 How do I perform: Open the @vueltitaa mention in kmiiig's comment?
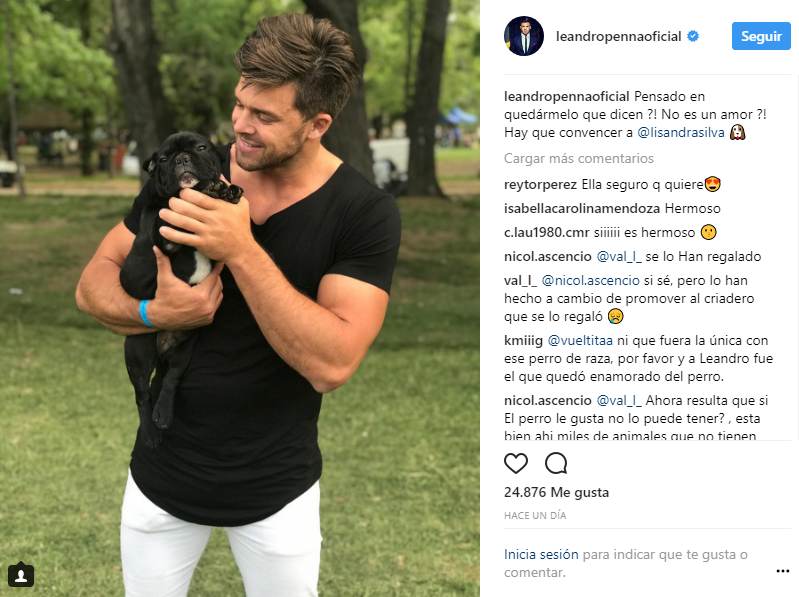(x=580, y=340)
